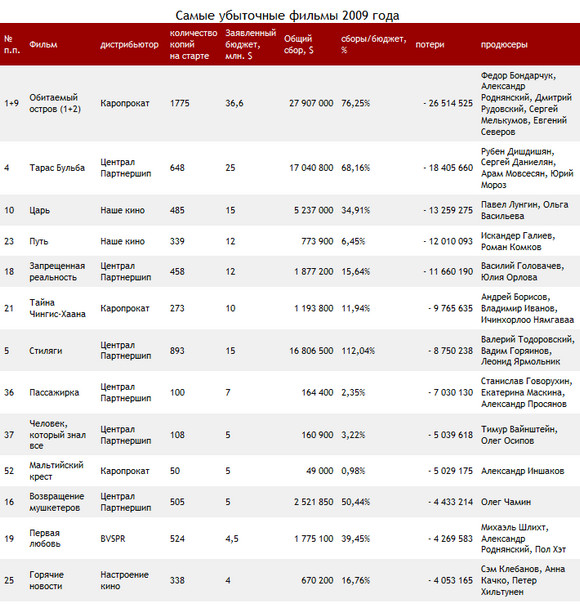This screenshot has width=580, height=604.
Task: Click the 'BVSPR' distributor cell
Action: 113,539
